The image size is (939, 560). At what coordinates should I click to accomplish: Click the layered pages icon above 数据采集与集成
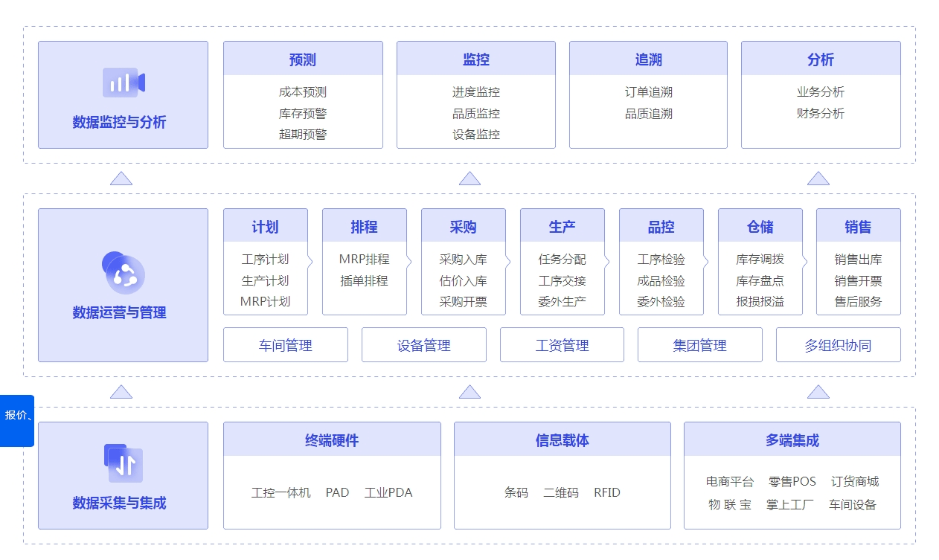coord(123,463)
